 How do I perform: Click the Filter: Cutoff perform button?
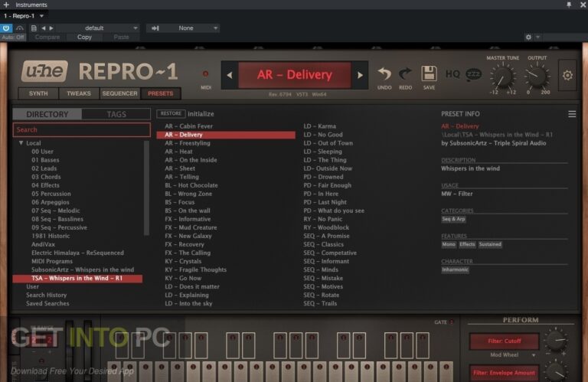click(504, 341)
